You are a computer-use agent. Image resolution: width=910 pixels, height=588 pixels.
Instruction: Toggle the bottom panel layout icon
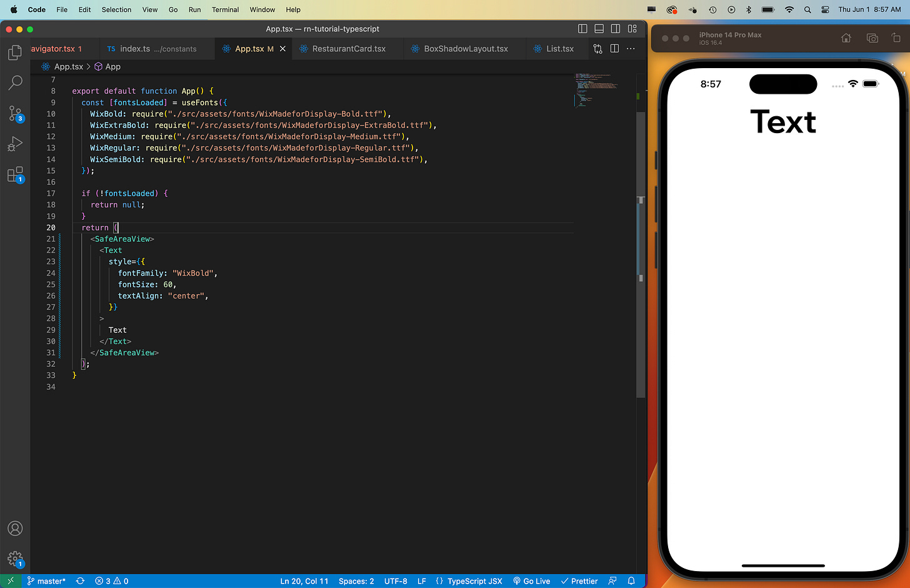point(599,29)
